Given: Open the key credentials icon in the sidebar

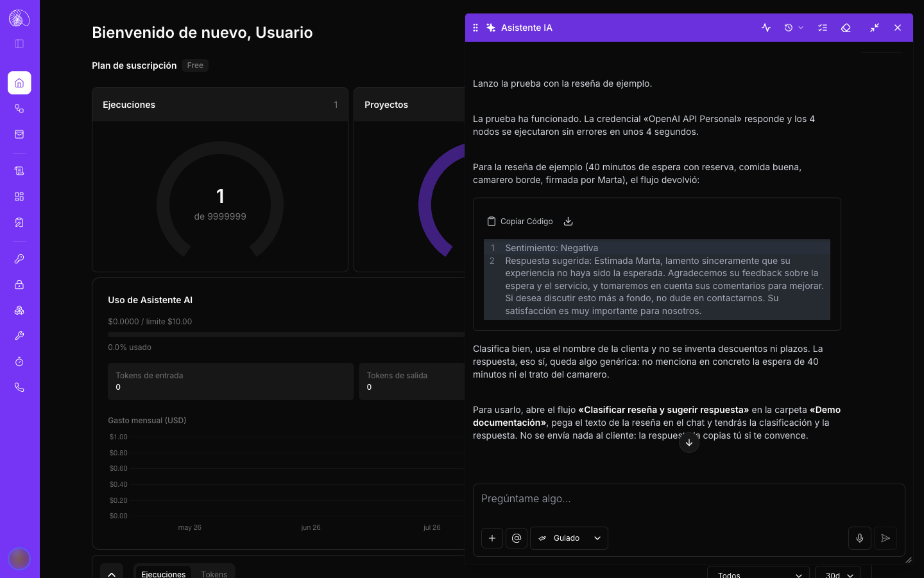Looking at the screenshot, I should coord(19,259).
